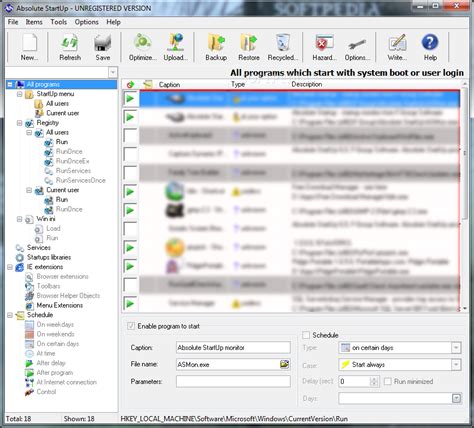Click the Save toolbar icon
This screenshot has height=428, width=474.
(x=103, y=47)
